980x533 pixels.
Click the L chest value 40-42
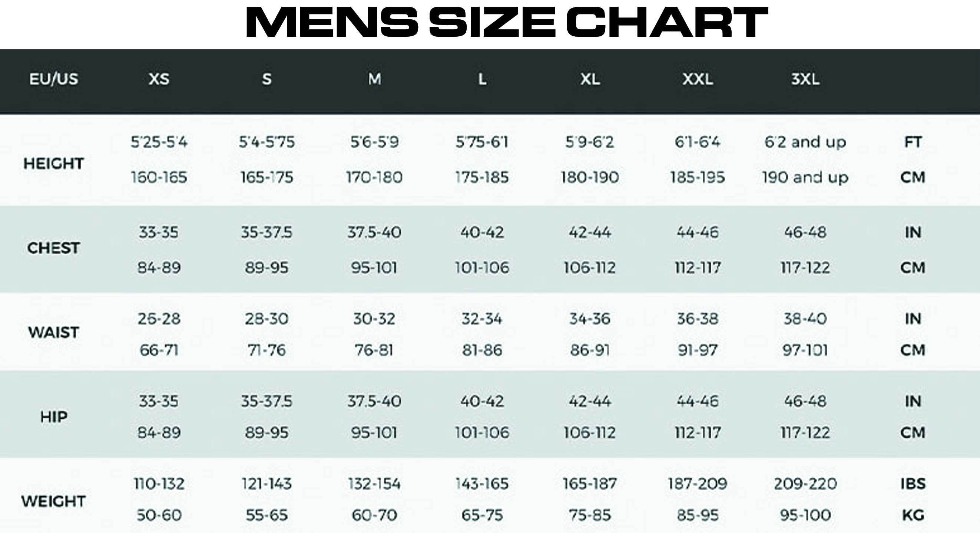click(x=482, y=232)
